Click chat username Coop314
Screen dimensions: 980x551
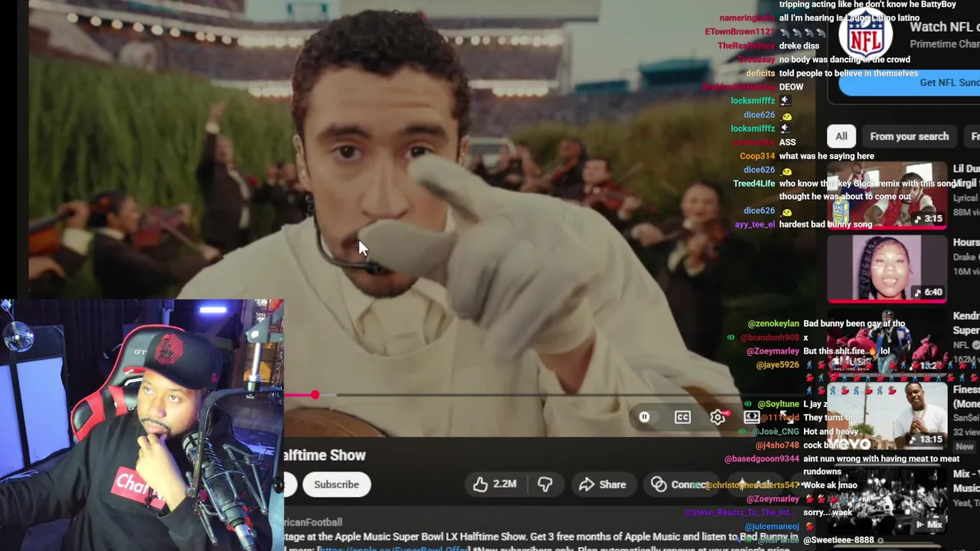pos(757,156)
